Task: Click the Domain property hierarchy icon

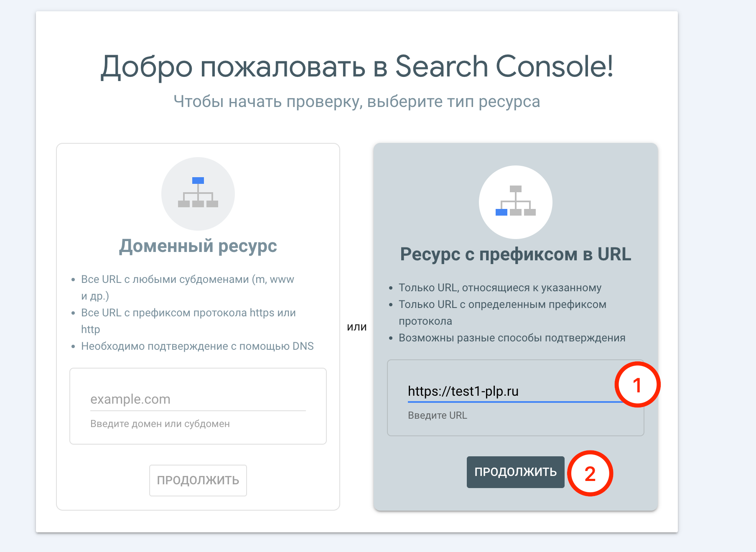Action: pos(198,193)
